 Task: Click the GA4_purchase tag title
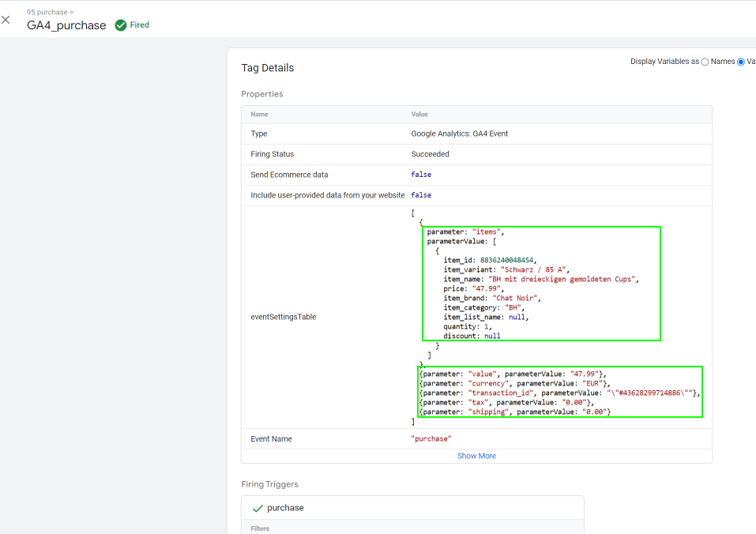tap(66, 25)
